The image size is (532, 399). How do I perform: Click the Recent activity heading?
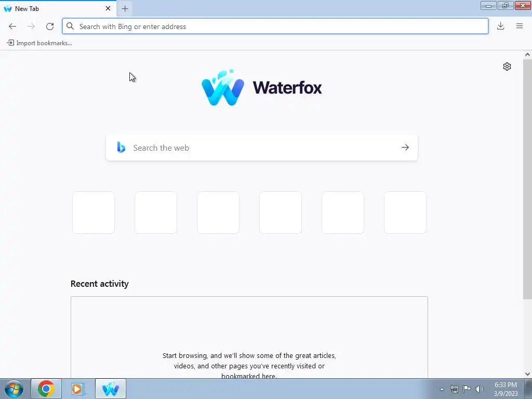tap(99, 284)
